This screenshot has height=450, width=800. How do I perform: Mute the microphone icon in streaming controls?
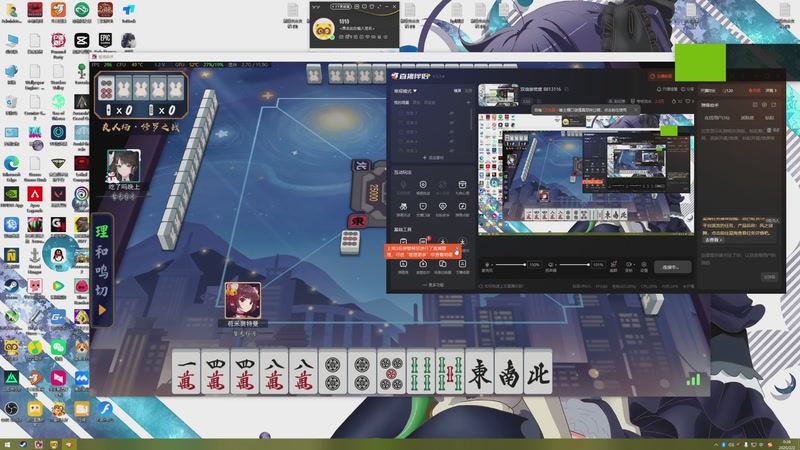pos(487,265)
